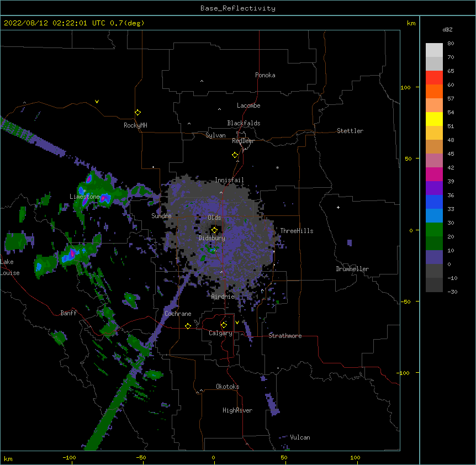
Task: Click the ThreeHills label
Action: [x=297, y=231]
